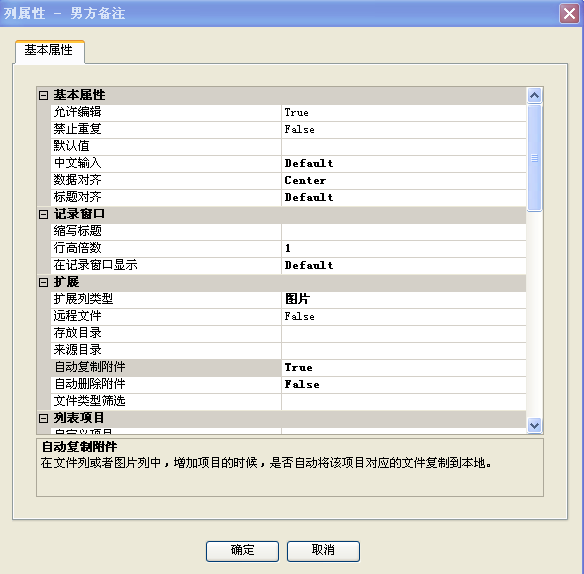The height and width of the screenshot is (574, 584).
Task: Collapse the 扩展 category section
Action: coord(44,282)
